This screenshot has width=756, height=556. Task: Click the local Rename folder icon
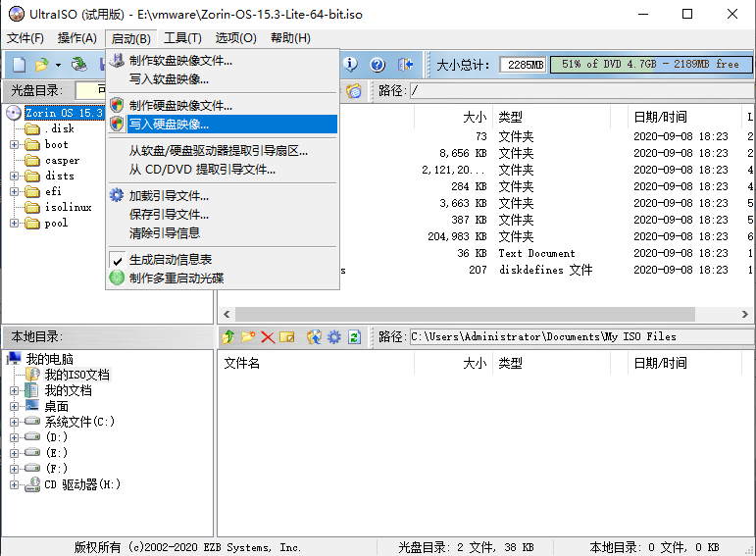pyautogui.click(x=287, y=336)
